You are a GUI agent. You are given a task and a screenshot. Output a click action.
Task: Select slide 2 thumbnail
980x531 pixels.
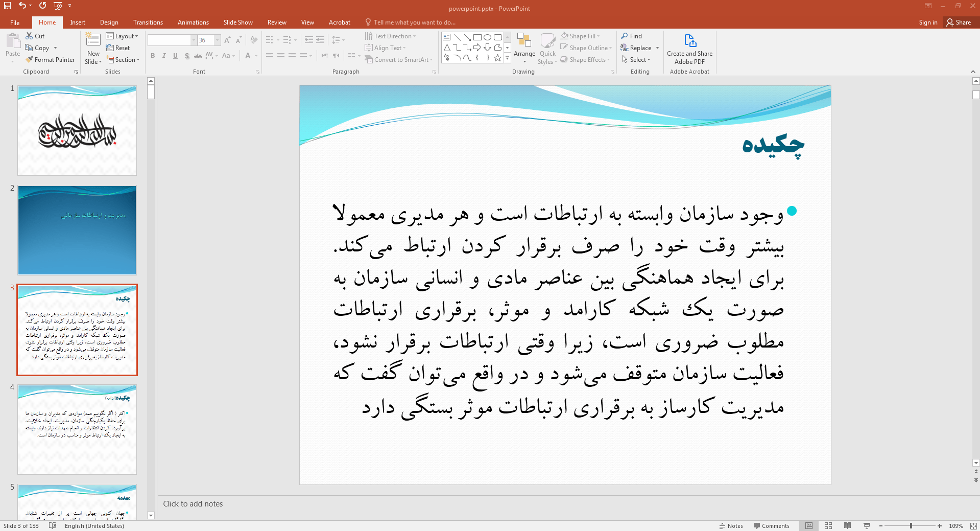click(x=77, y=230)
